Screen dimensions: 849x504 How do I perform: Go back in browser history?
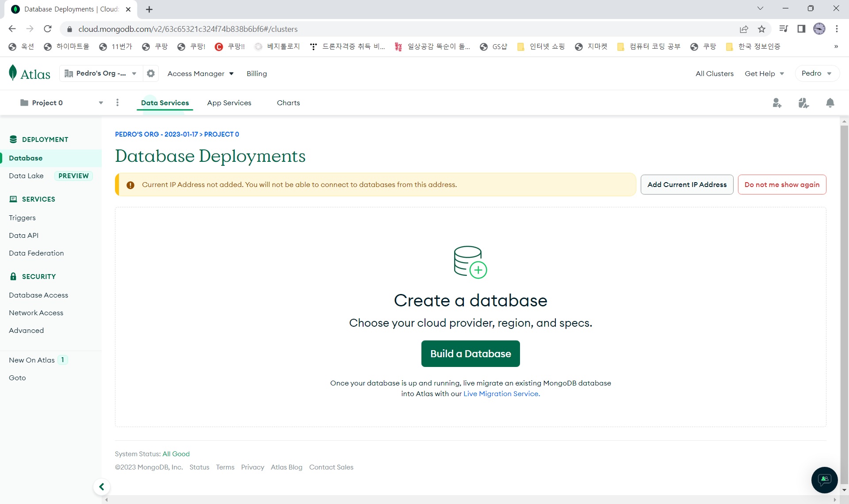tap(12, 29)
